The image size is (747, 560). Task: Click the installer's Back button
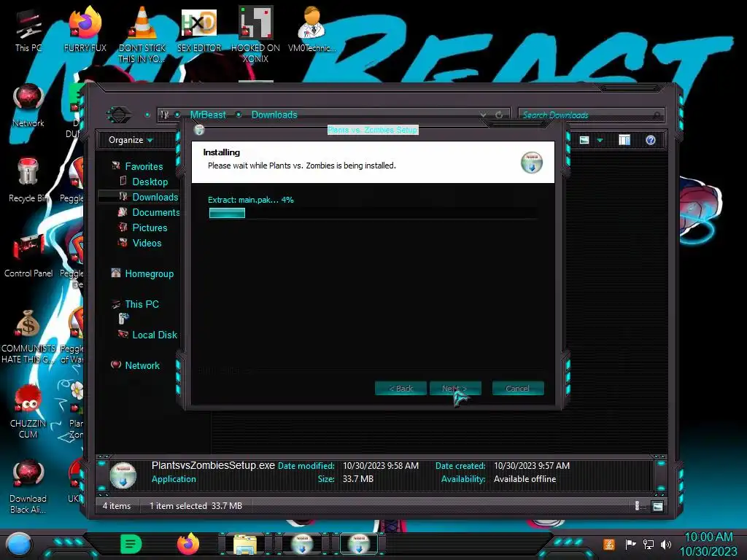click(400, 388)
